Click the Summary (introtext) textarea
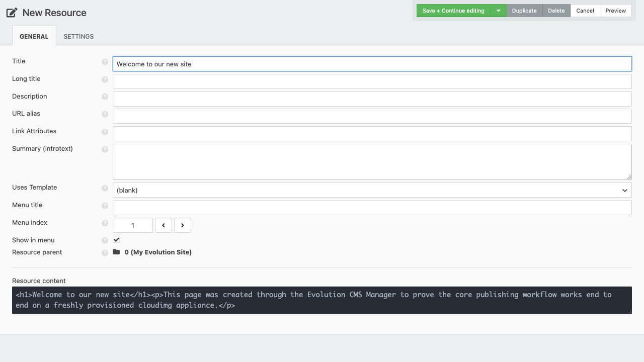This screenshot has height=362, width=644. click(x=372, y=162)
